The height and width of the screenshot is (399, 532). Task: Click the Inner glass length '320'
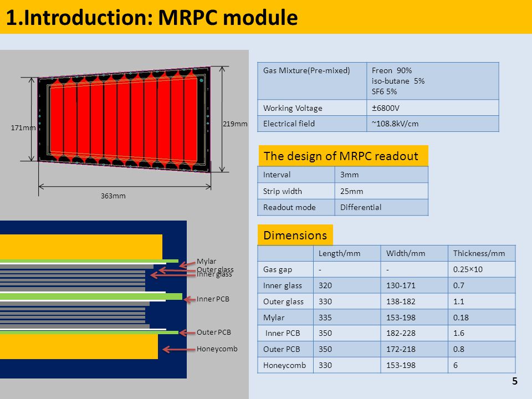(x=325, y=286)
